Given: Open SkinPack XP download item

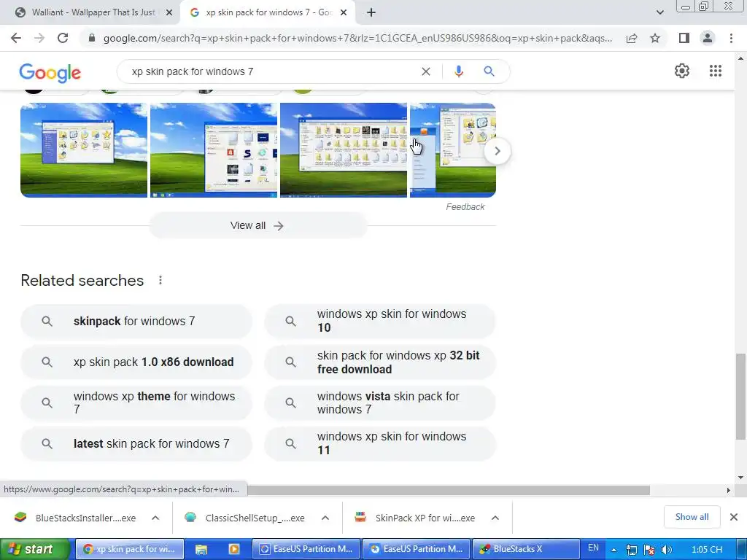Looking at the screenshot, I should click(415, 518).
